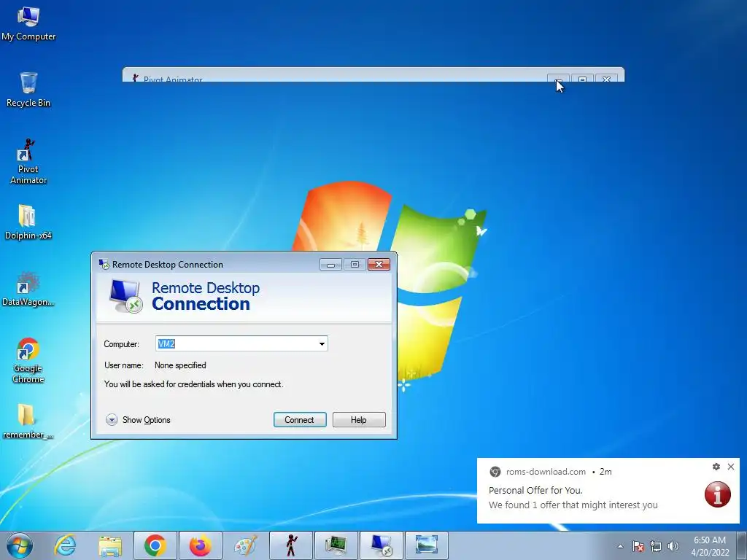The height and width of the screenshot is (560, 747).
Task: Click the Pivot Animator title-bar stick figure icon
Action: pyautogui.click(x=135, y=78)
